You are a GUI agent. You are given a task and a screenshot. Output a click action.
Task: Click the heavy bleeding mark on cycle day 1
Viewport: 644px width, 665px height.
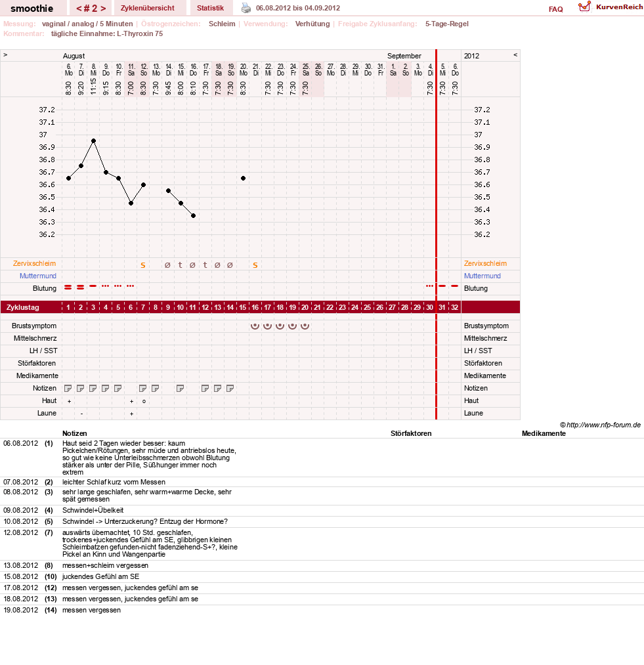pos(68,287)
